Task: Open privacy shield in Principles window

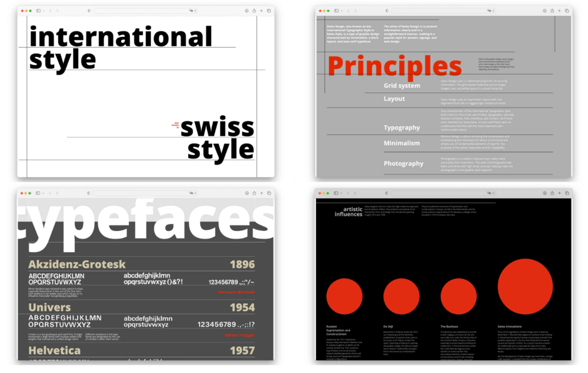Action: (x=387, y=11)
